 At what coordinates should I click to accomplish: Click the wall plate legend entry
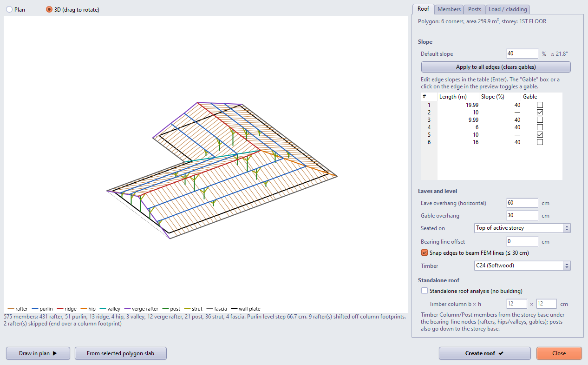pyautogui.click(x=246, y=309)
